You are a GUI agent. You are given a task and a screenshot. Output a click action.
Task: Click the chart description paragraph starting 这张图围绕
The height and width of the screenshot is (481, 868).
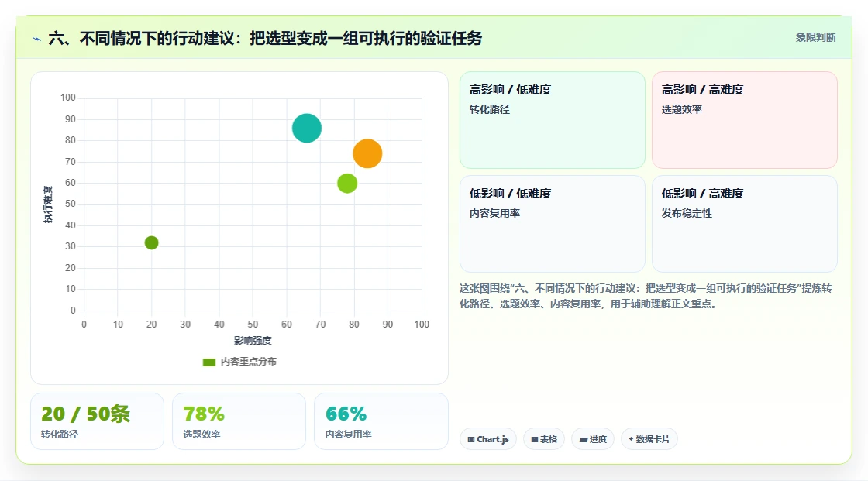646,296
